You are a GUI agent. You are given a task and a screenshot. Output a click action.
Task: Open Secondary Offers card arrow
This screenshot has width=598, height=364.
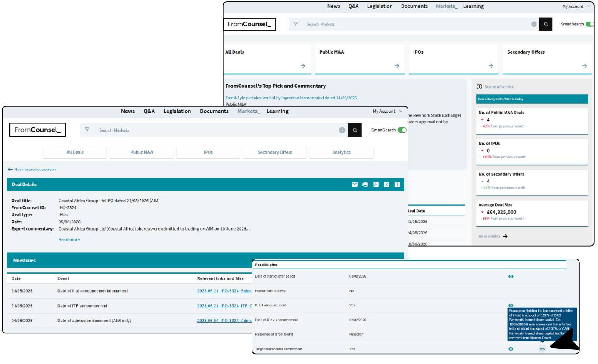tap(585, 66)
